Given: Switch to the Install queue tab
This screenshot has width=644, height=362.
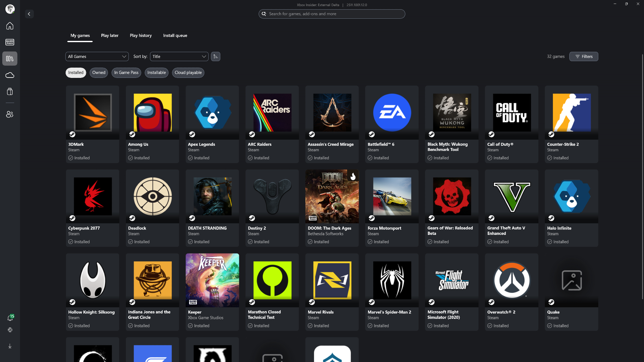Looking at the screenshot, I should pyautogui.click(x=175, y=36).
